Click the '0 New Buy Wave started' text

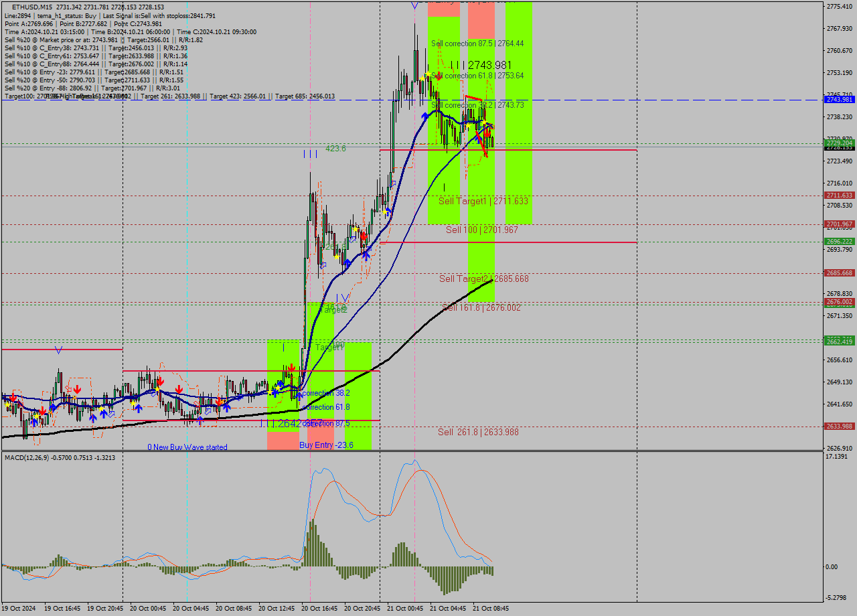click(x=187, y=447)
